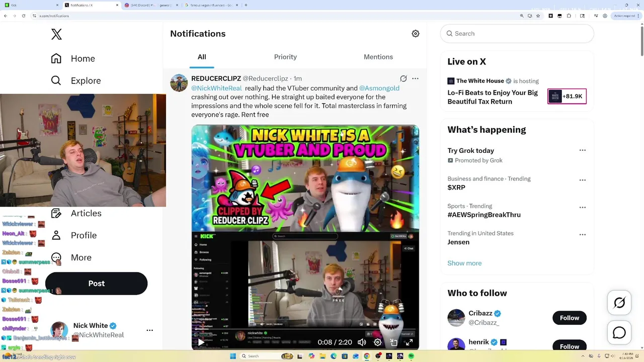The image size is (644, 362).
Task: Open the Jensen trending topic
Action: 458,242
